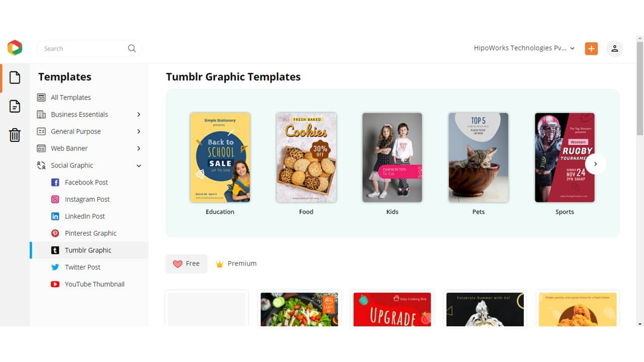Open the trash icon in the left rail
644x362 pixels.
15,135
